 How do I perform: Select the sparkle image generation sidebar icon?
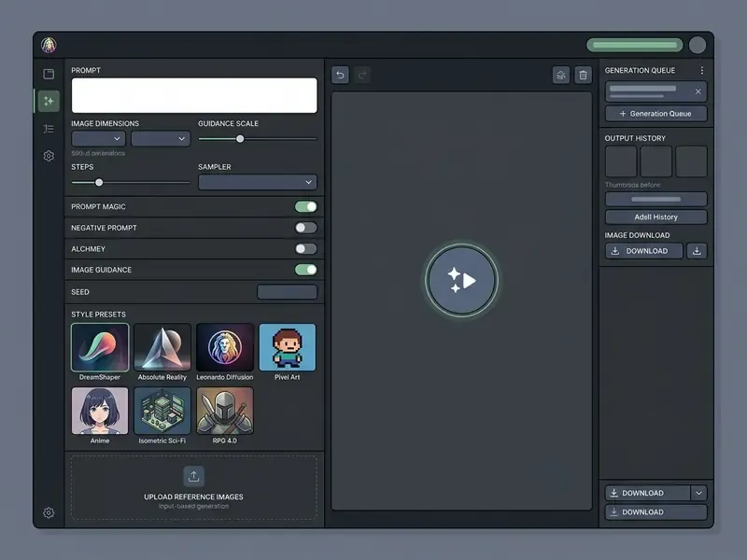pyautogui.click(x=49, y=101)
